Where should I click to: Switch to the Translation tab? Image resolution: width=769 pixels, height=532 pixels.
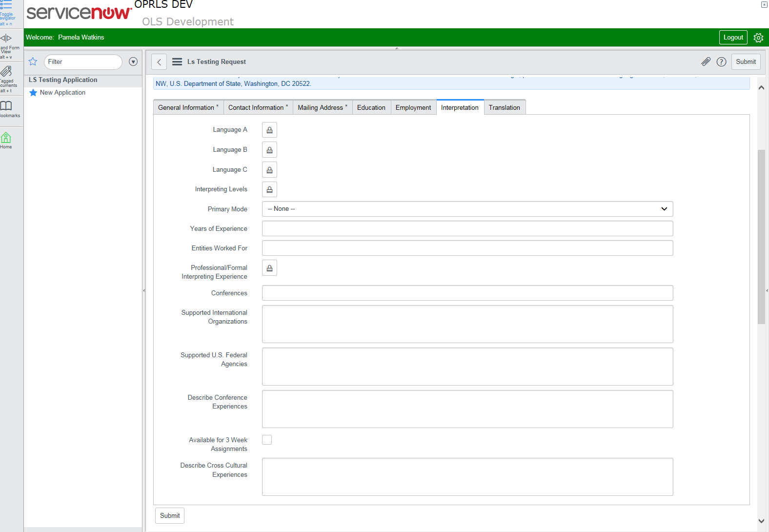point(505,107)
